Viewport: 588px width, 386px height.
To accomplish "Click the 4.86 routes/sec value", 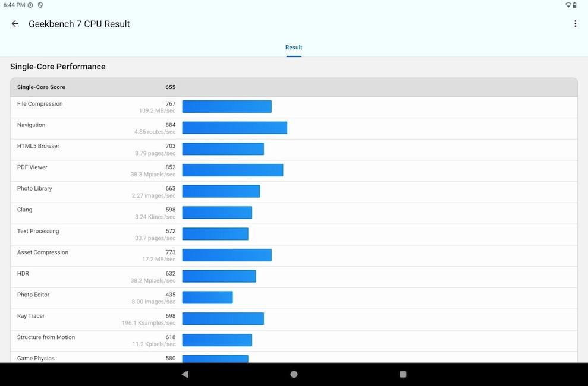I will click(155, 132).
